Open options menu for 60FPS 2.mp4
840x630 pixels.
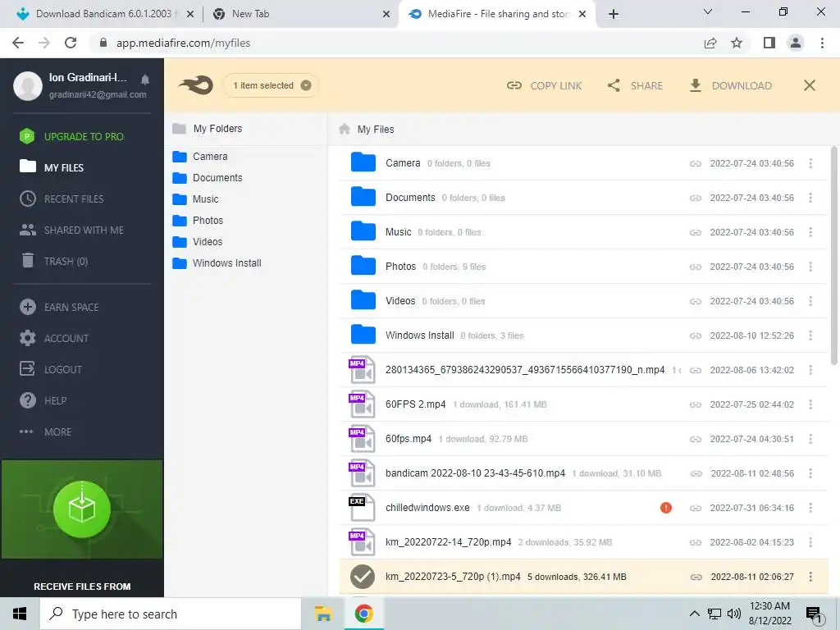click(810, 404)
